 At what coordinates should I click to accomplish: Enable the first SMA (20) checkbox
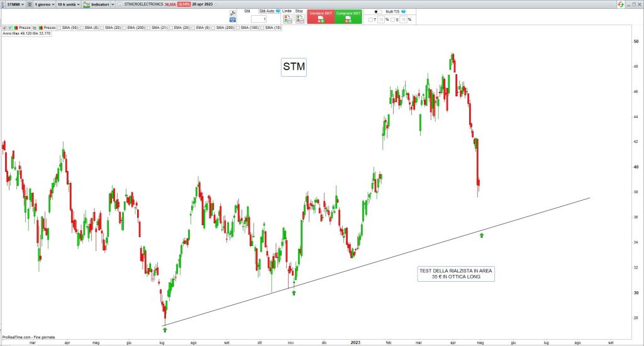point(102,28)
